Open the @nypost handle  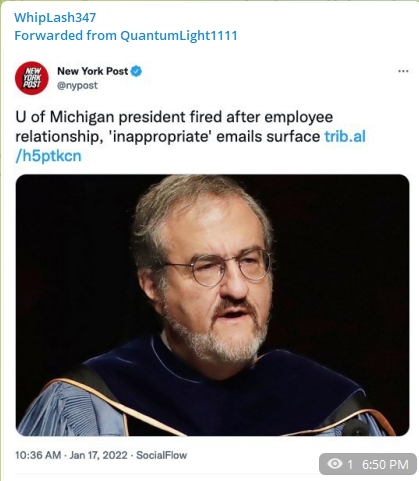(77, 85)
